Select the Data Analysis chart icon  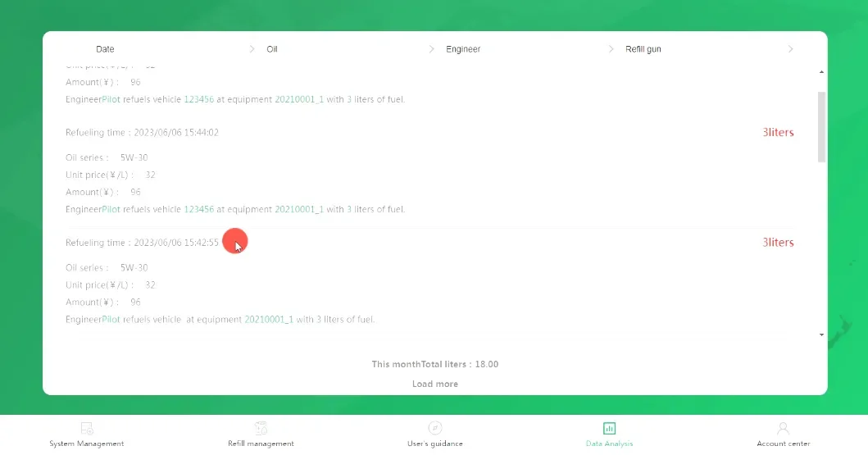[x=609, y=429]
